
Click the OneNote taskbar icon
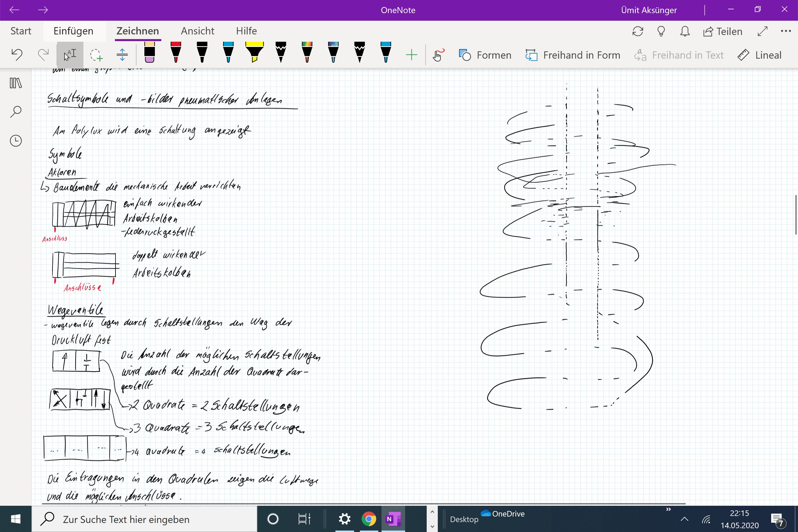coord(393,519)
